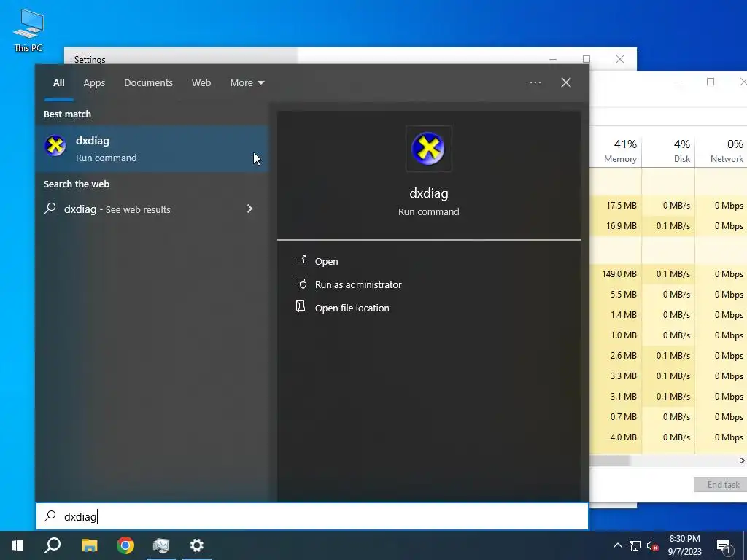Click the network icon in system tray
The image size is (747, 560).
click(635, 545)
